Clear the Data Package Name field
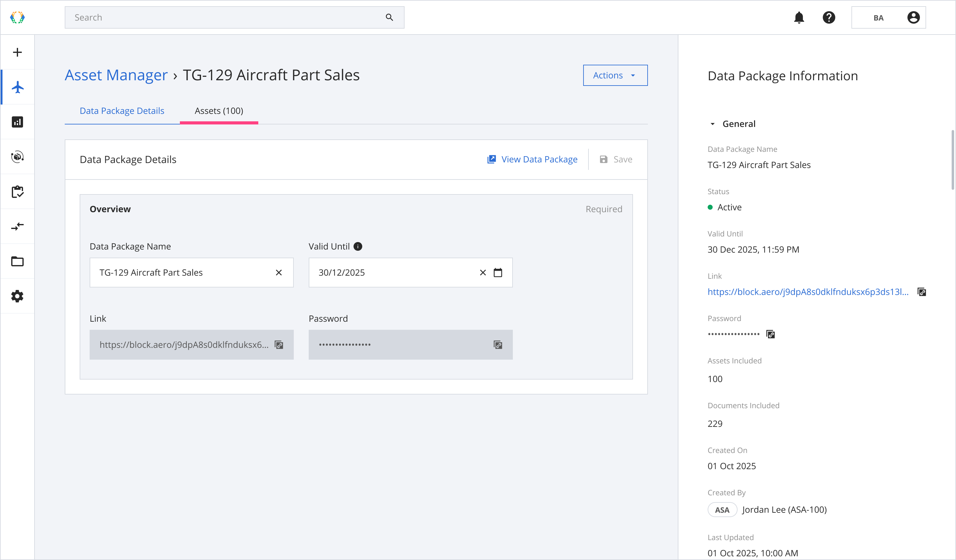The height and width of the screenshot is (560, 956). (279, 273)
